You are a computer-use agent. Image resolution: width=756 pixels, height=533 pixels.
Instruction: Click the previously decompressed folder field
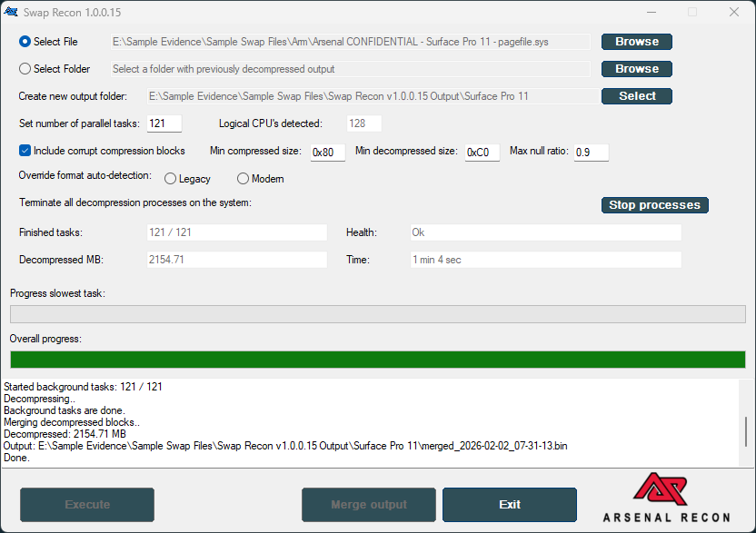351,69
